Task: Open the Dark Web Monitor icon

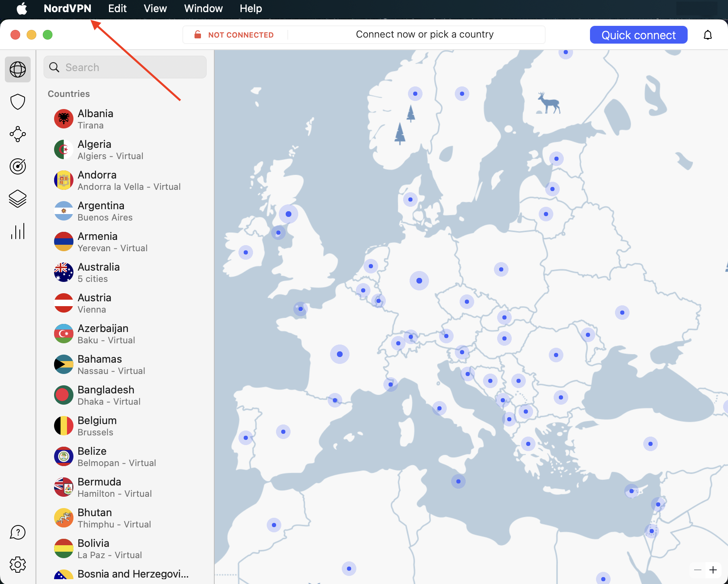Action: point(18,166)
